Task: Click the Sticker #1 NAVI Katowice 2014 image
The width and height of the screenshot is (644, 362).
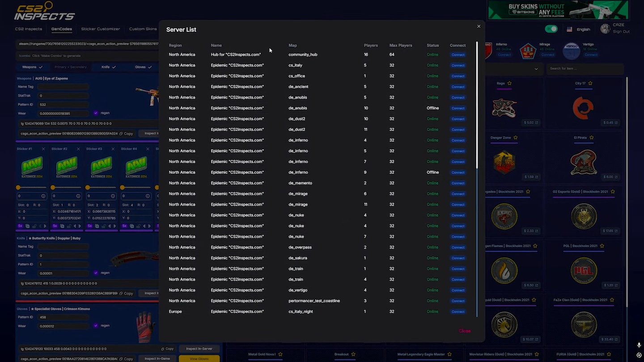Action: [32, 167]
